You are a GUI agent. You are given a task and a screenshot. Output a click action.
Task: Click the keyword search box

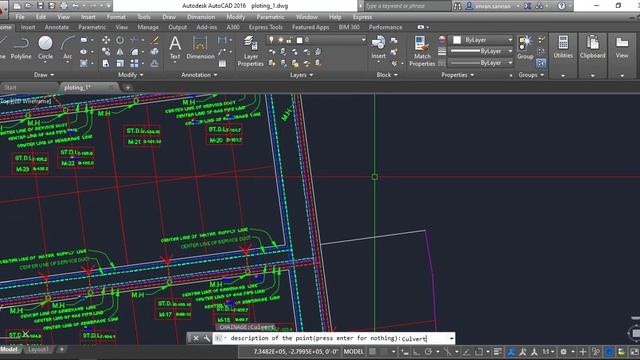click(x=407, y=6)
